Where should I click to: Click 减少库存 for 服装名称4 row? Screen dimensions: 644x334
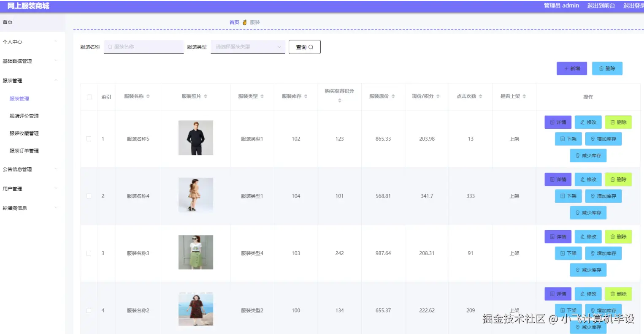pyautogui.click(x=588, y=213)
